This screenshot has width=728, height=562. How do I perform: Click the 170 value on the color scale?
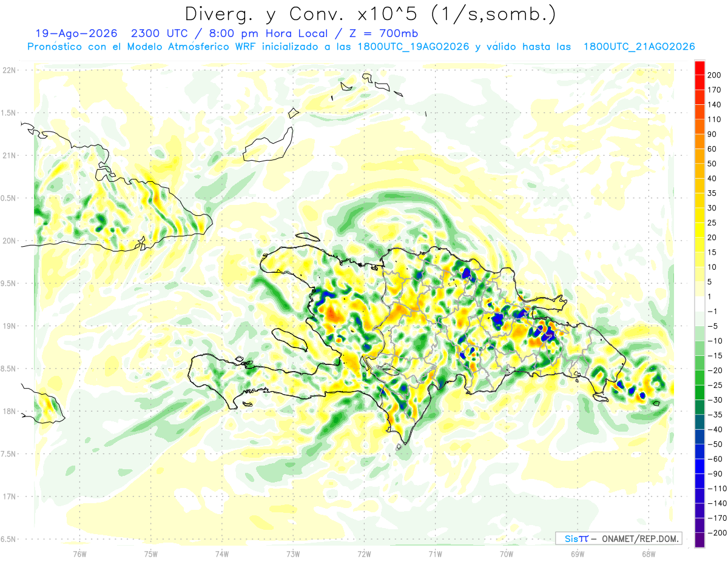pos(714,90)
